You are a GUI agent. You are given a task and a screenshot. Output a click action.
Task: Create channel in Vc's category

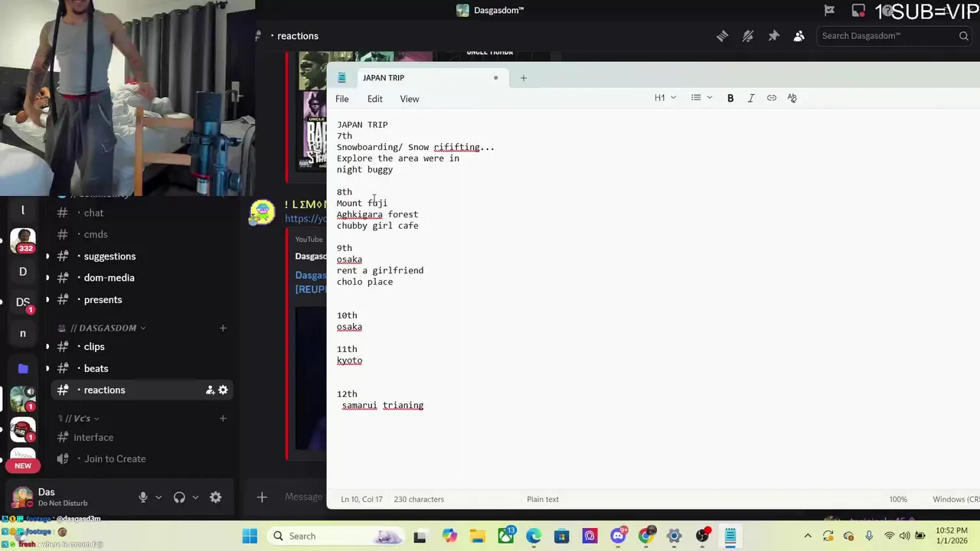223,418
